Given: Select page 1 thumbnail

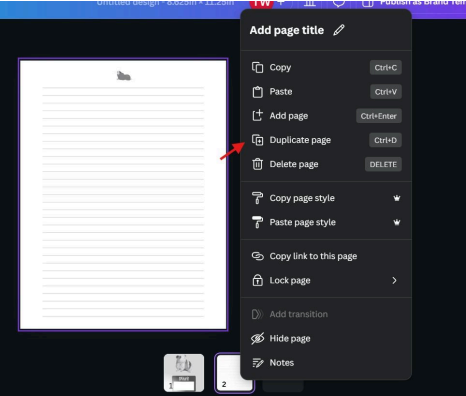Looking at the screenshot, I should pos(184,373).
